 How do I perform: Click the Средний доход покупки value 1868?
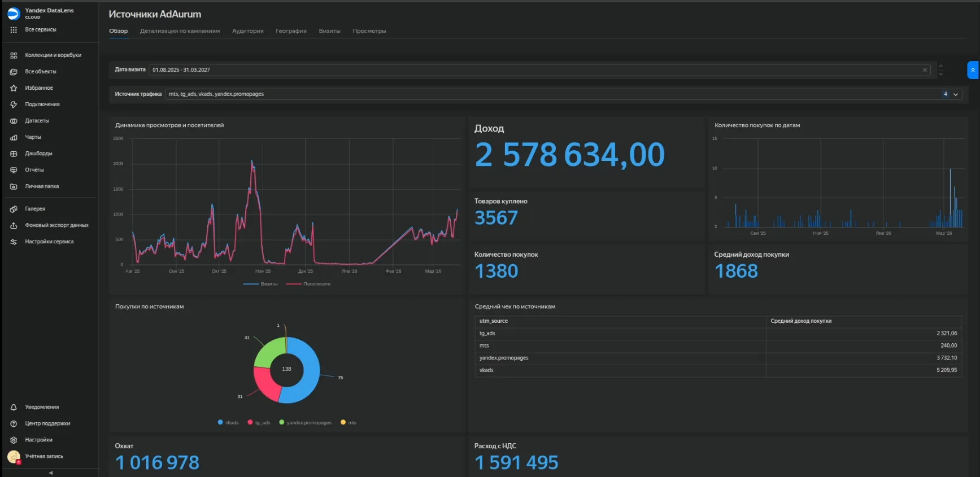[736, 272]
